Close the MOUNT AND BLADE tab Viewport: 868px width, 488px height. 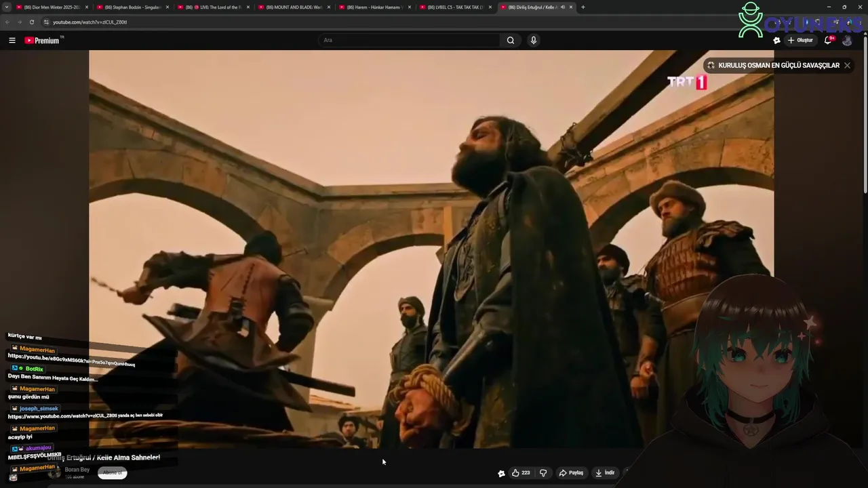point(329,7)
